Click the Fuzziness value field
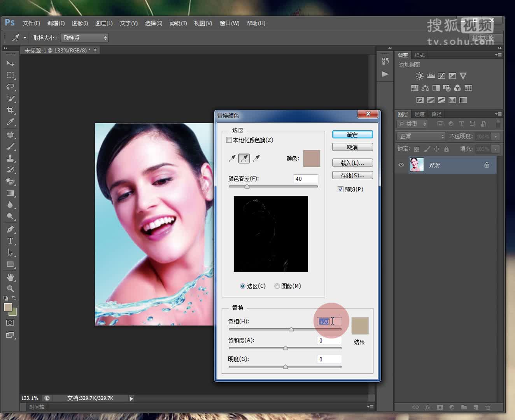The width and height of the screenshot is (515, 420). [x=306, y=179]
